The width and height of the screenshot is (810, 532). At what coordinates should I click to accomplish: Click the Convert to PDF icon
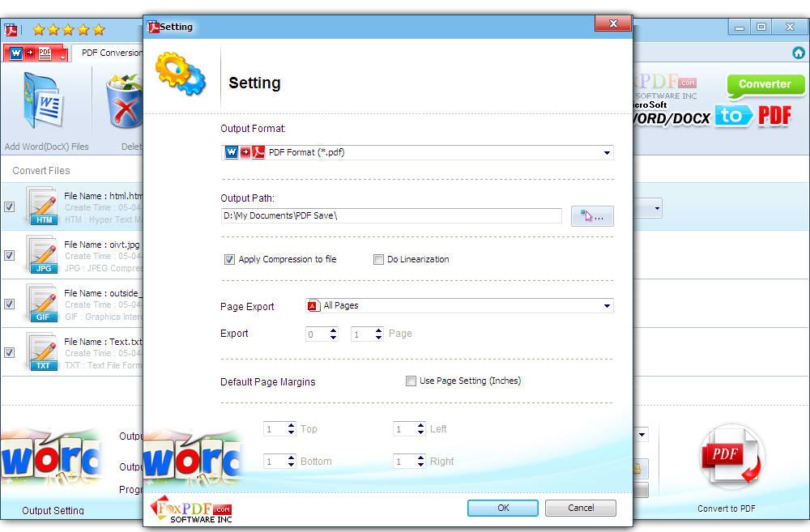tap(731, 456)
